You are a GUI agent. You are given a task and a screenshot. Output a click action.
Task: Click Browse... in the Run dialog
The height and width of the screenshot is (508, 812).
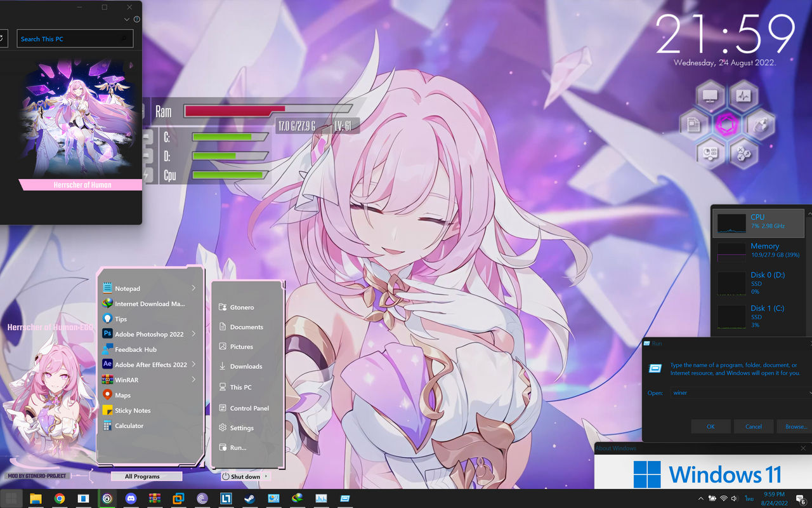click(794, 427)
